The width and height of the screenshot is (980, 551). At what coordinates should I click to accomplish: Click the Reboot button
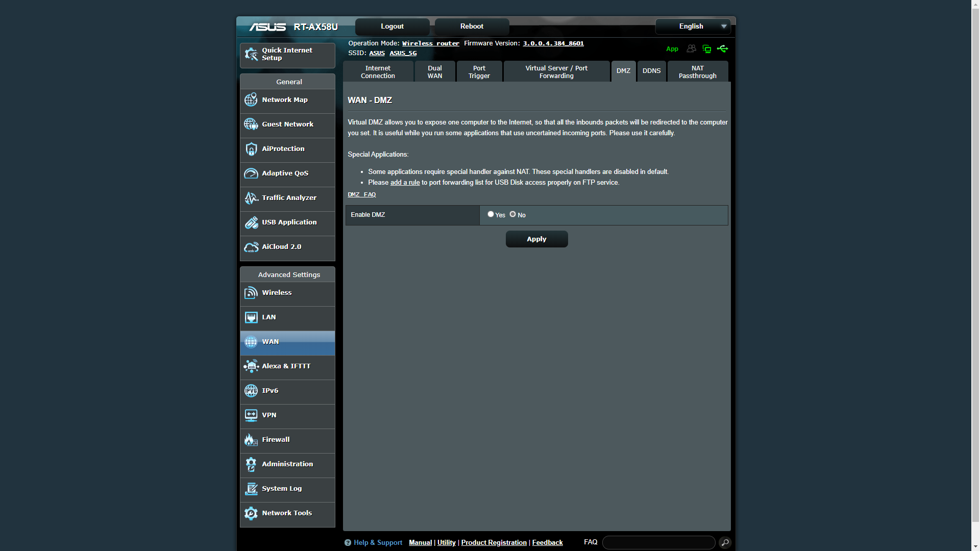(471, 27)
